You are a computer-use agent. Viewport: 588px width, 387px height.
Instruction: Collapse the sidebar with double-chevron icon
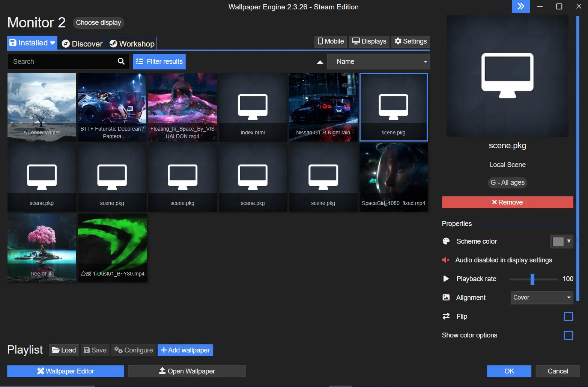[520, 6]
